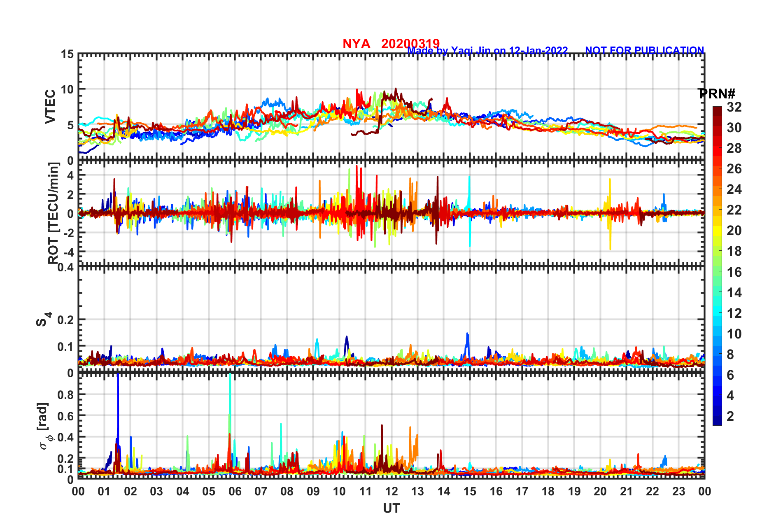This screenshot has width=783, height=532.
Task: Click the "14" label on the PRN colorbar
Action: pyautogui.click(x=734, y=293)
